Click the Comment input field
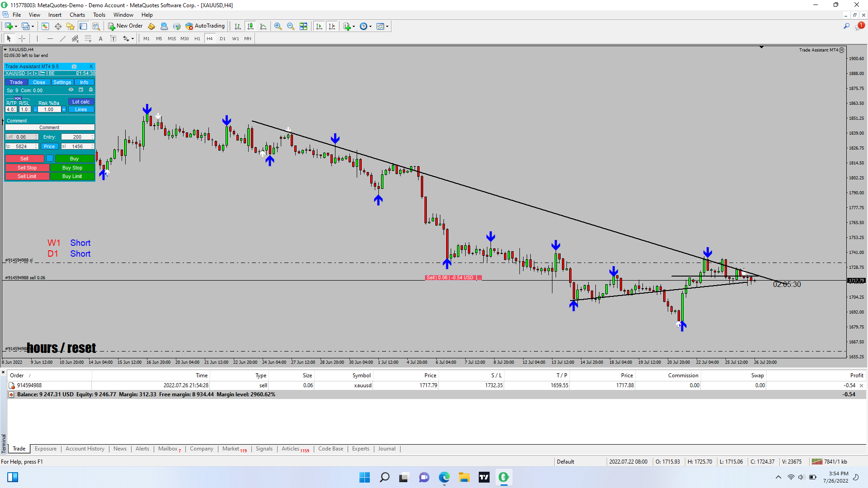The image size is (868, 488). 49,127
